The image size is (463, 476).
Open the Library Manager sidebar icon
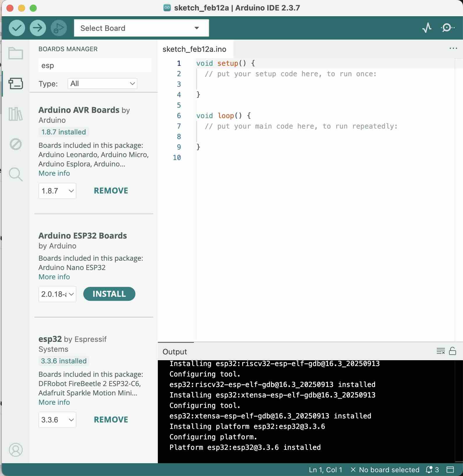point(16,114)
